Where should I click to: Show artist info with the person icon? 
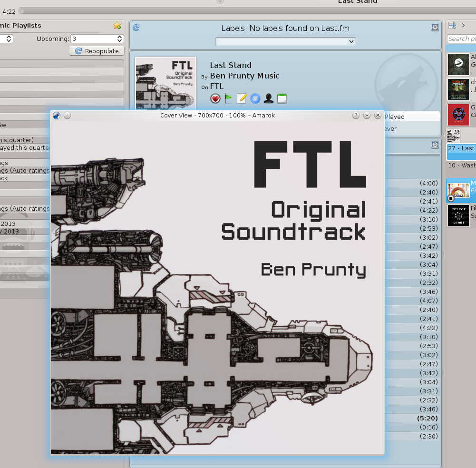(x=268, y=99)
